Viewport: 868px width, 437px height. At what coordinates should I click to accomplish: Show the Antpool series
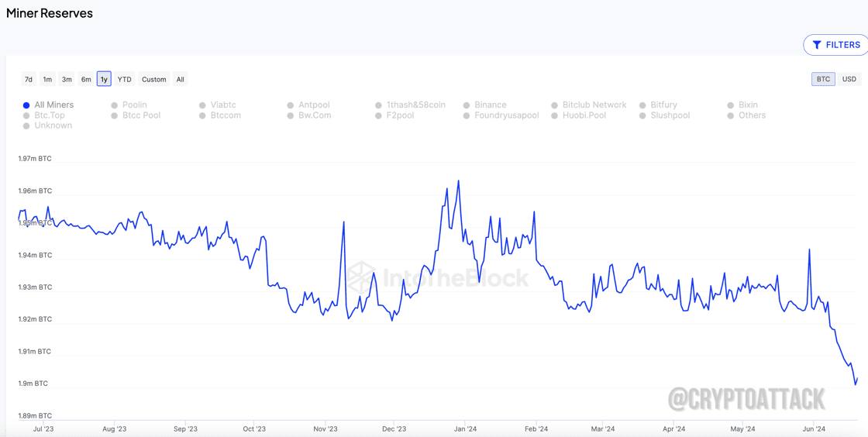[308, 105]
